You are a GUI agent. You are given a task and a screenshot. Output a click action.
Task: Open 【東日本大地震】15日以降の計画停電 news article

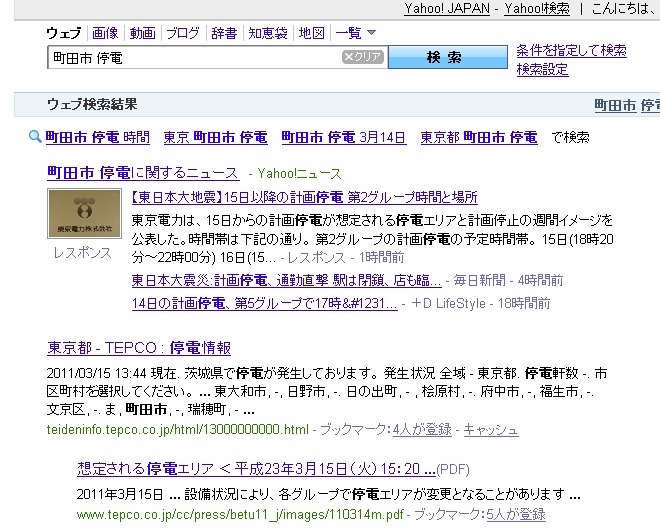[305, 197]
